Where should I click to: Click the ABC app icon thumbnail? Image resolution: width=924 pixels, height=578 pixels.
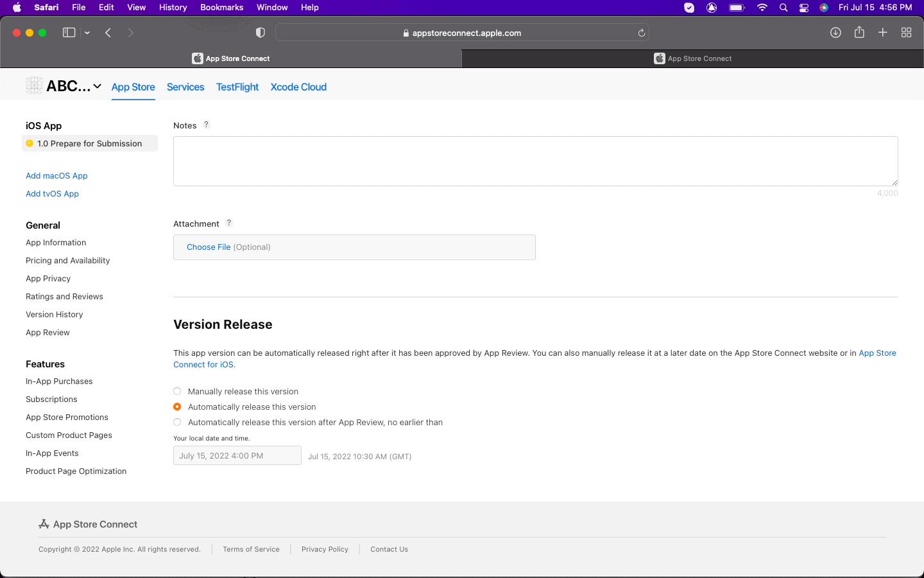pos(35,85)
